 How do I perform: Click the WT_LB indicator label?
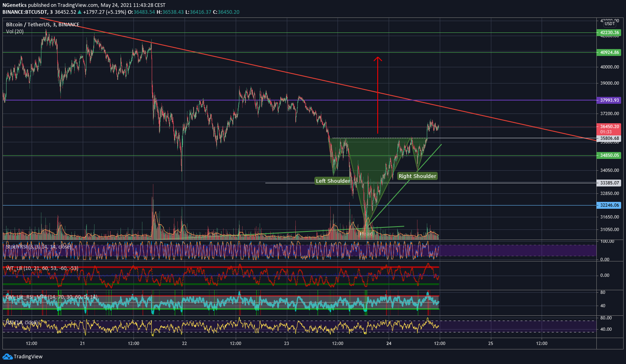pyautogui.click(x=42, y=268)
